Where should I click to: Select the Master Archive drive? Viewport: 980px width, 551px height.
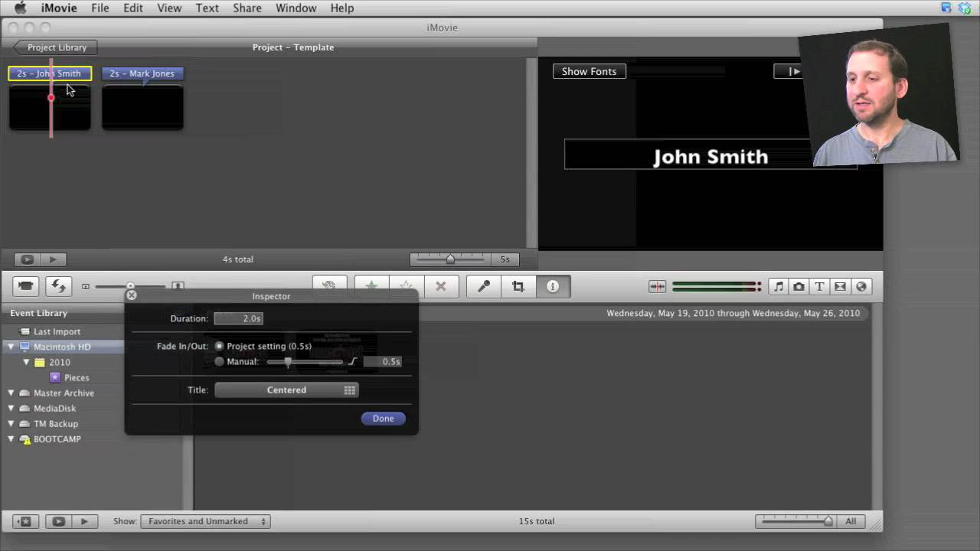point(64,393)
